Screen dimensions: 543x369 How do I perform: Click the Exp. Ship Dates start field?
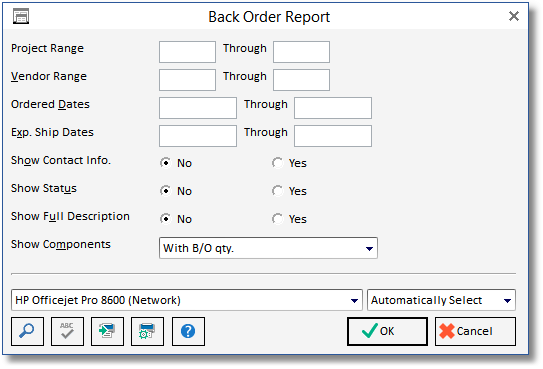click(x=198, y=136)
